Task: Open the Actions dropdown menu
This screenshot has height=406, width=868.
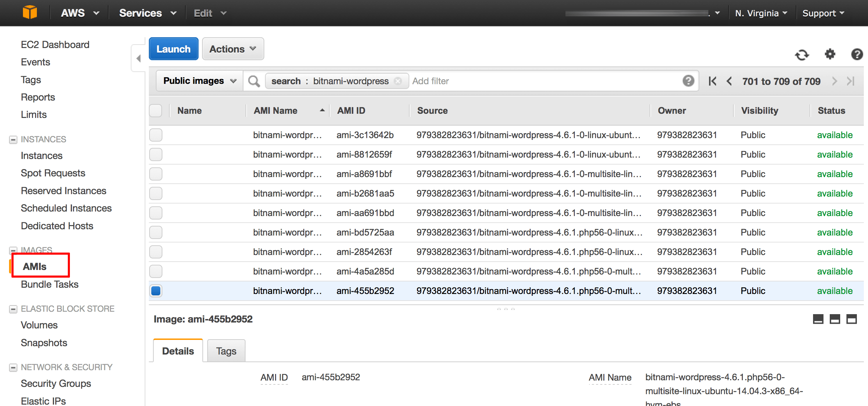Action: coord(233,49)
